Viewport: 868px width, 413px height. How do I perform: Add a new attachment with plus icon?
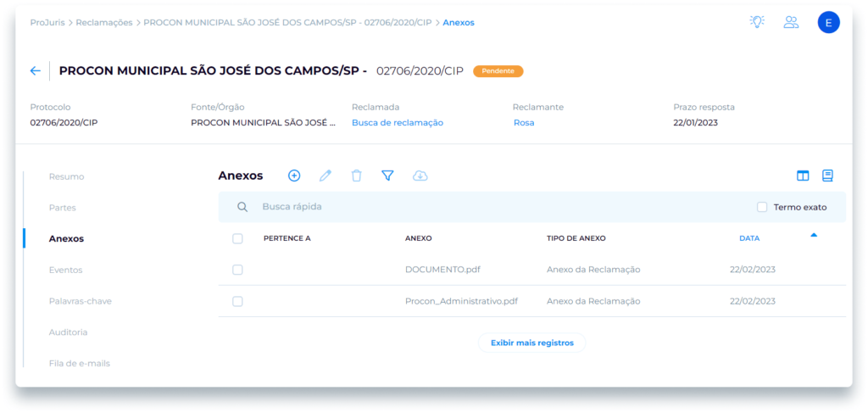pyautogui.click(x=294, y=176)
